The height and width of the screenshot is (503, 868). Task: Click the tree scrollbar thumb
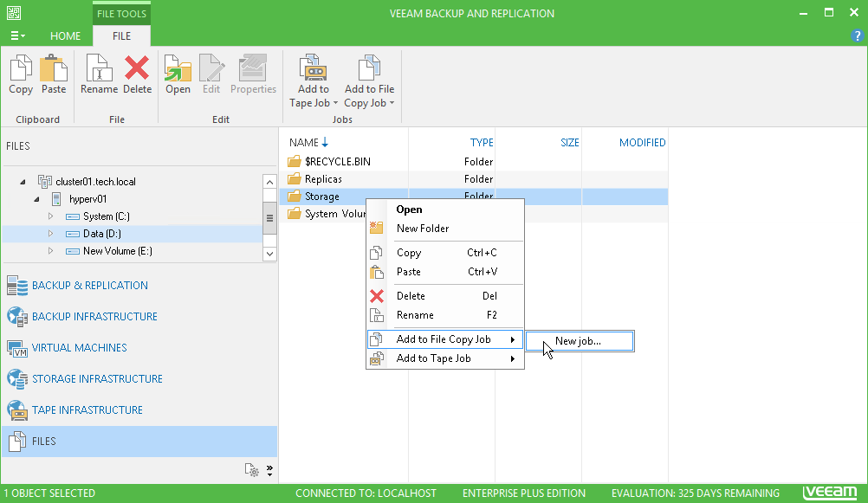point(269,218)
